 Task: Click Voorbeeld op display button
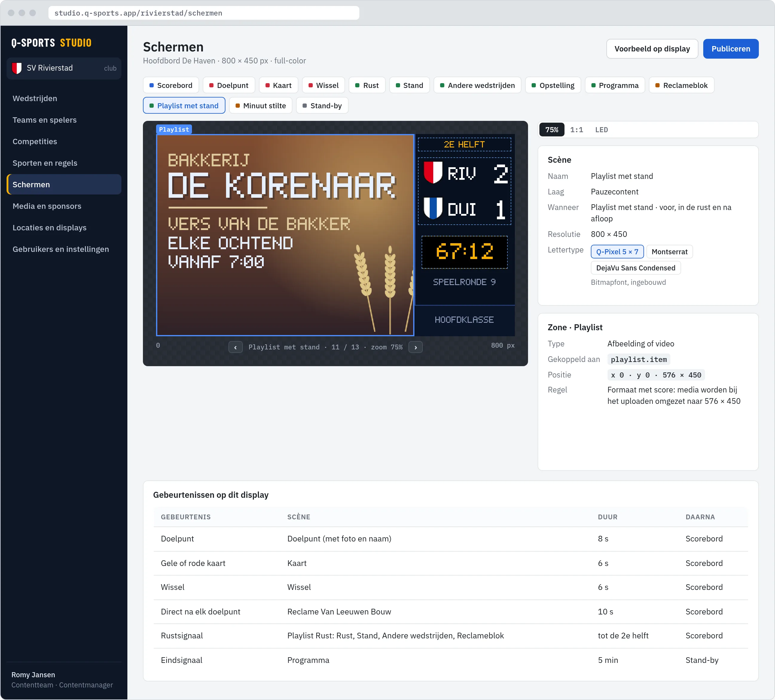pyautogui.click(x=652, y=49)
